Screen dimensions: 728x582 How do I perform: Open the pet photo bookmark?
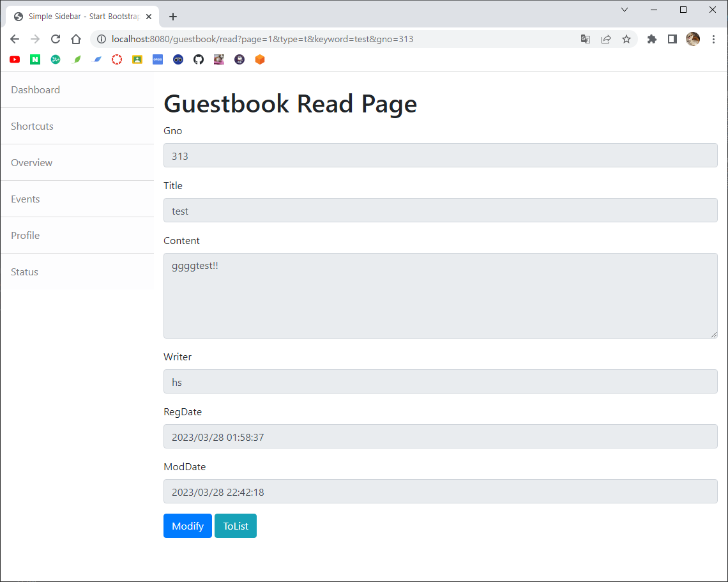219,59
